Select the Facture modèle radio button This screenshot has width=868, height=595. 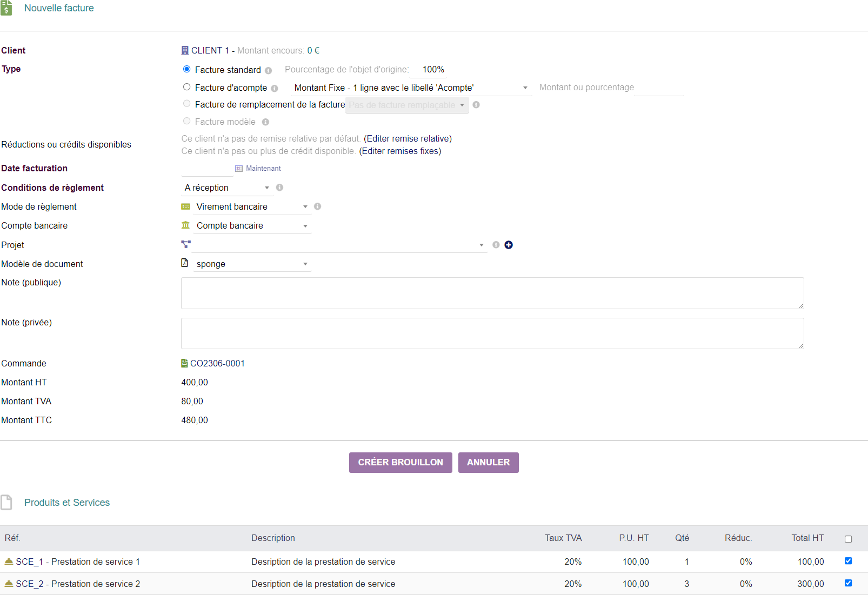point(186,121)
